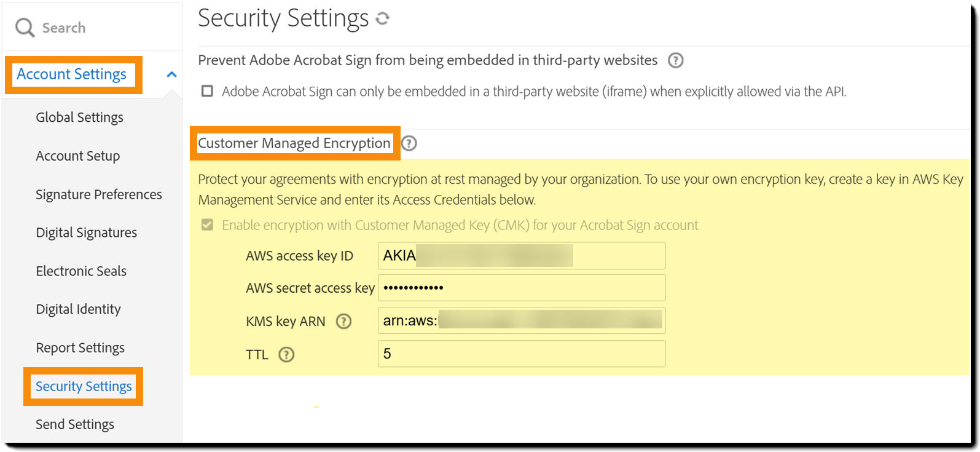Screen dimensions: 980x452
Task: Select Security Settings in sidebar
Action: [x=84, y=386]
